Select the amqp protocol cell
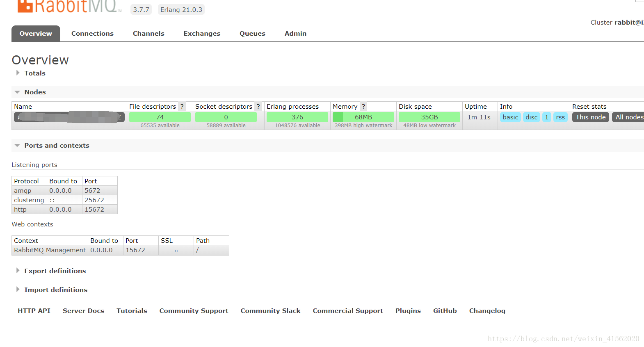This screenshot has width=644, height=347. [29, 190]
